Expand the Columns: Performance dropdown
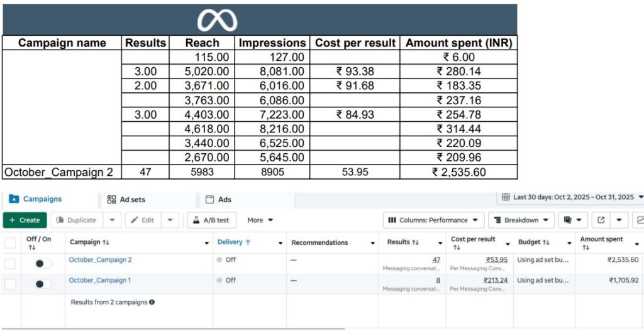The height and width of the screenshot is (331, 644). tap(433, 220)
